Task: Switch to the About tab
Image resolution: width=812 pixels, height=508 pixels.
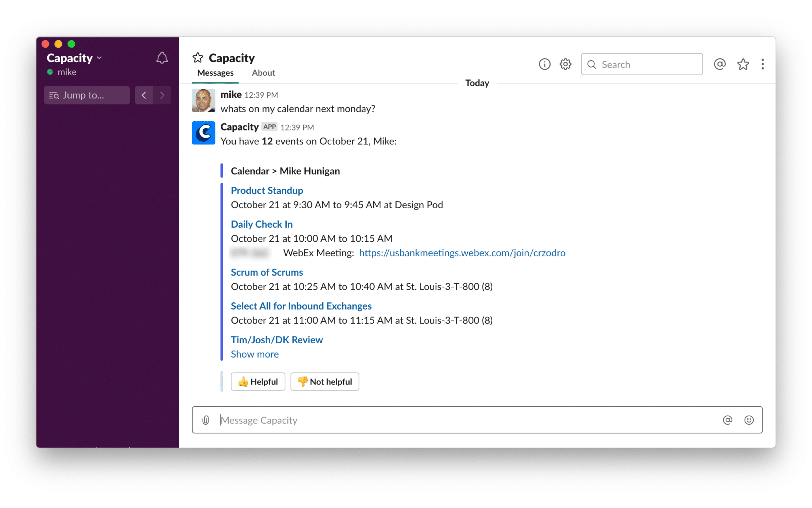Action: click(263, 73)
